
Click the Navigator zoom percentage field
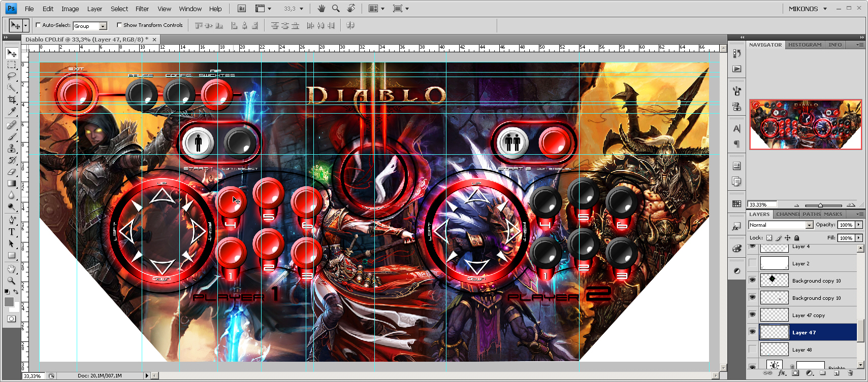pos(762,204)
